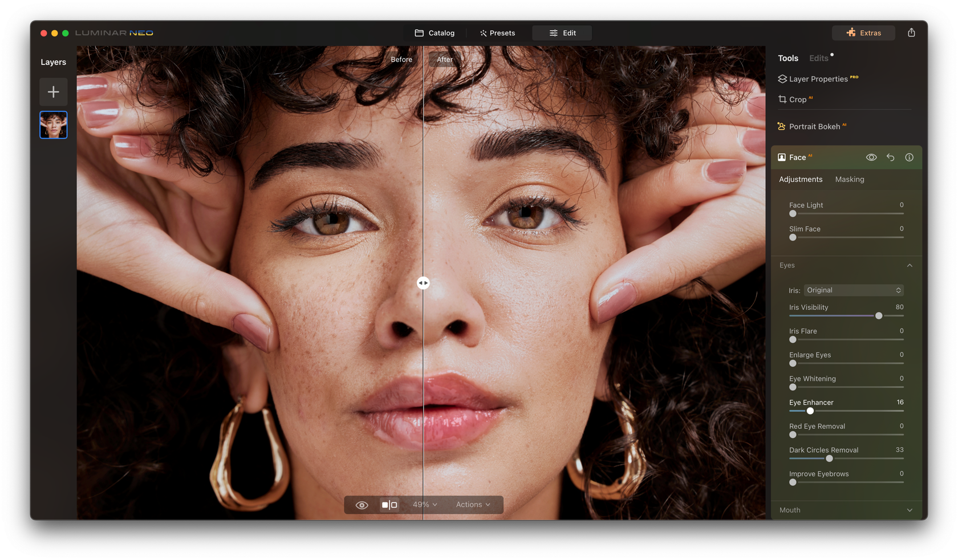Screen dimensions: 958x560
Task: Click the share icon in the top bar
Action: coord(911,33)
